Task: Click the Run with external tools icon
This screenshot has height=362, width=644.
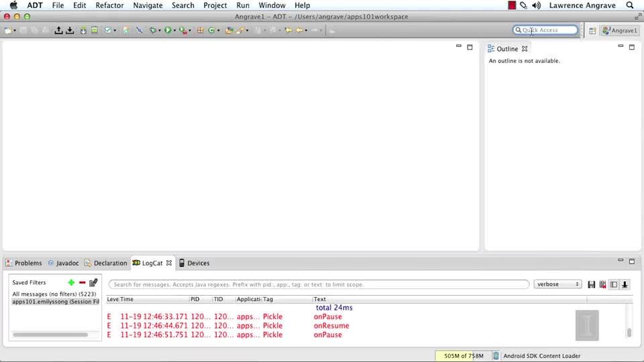Action: pos(182,30)
